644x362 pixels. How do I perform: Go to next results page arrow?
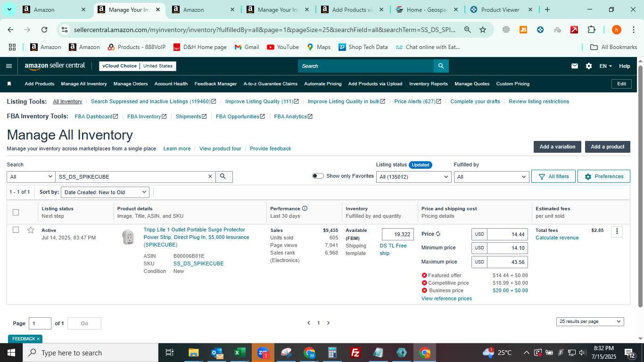329,323
